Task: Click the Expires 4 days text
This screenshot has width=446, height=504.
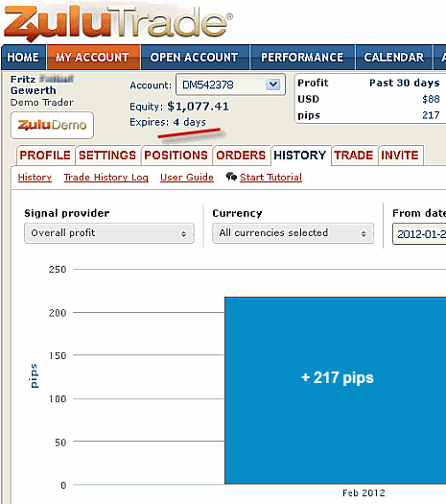Action: [x=168, y=122]
